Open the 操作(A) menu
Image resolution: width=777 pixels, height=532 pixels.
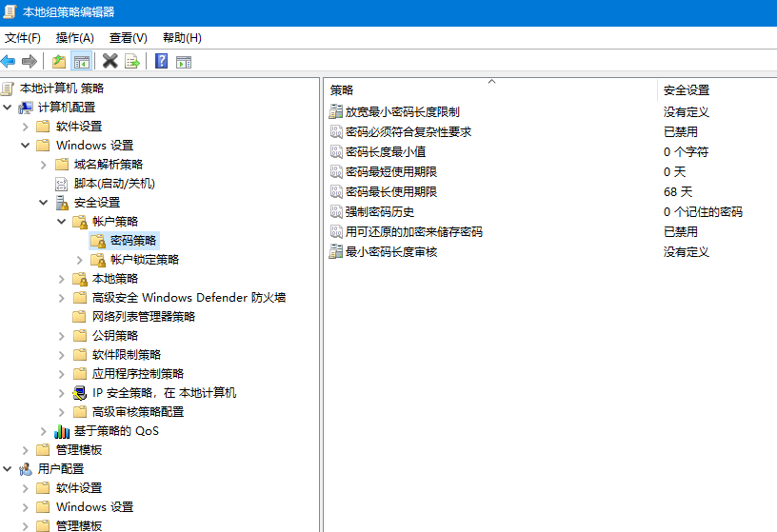pos(74,38)
